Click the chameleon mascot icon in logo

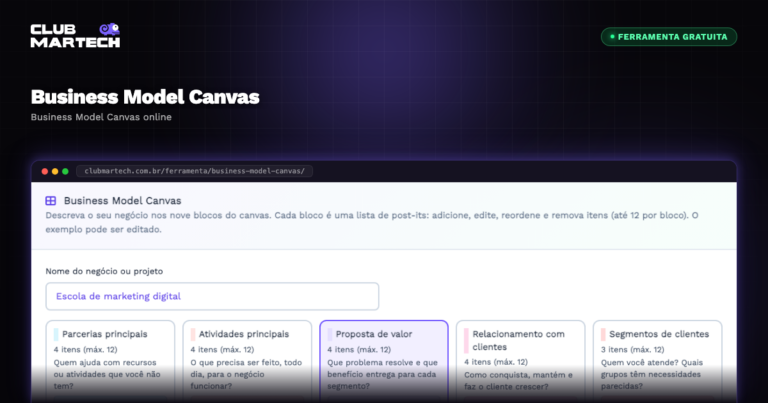(109, 29)
